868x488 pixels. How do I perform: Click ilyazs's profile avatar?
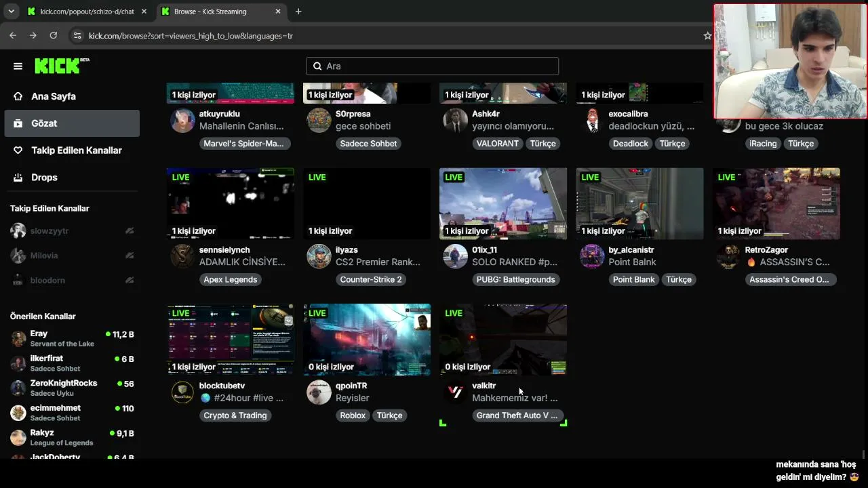(x=319, y=256)
